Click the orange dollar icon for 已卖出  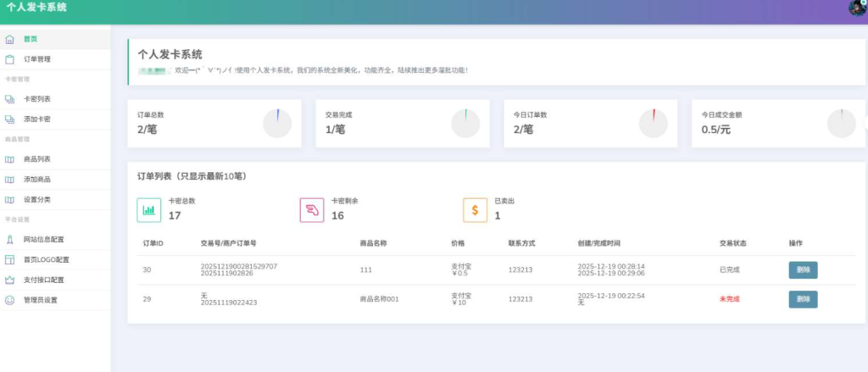point(475,210)
